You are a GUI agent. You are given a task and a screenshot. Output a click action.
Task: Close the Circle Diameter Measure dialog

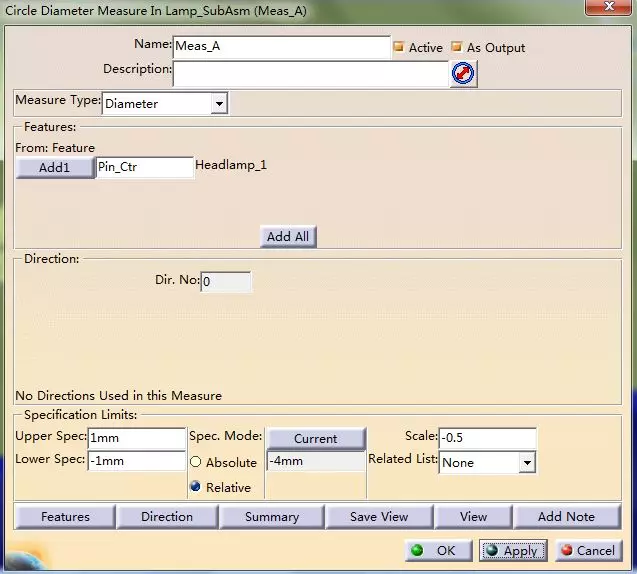pos(607,9)
